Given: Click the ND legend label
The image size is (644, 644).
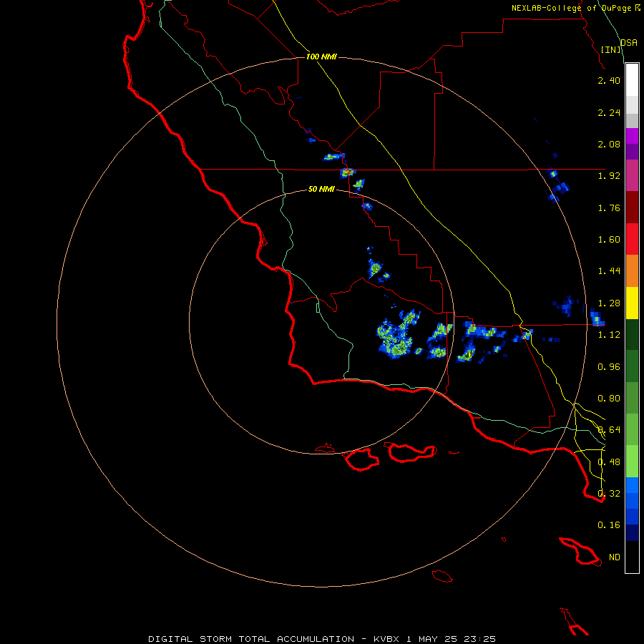Looking at the screenshot, I should coord(615,557).
